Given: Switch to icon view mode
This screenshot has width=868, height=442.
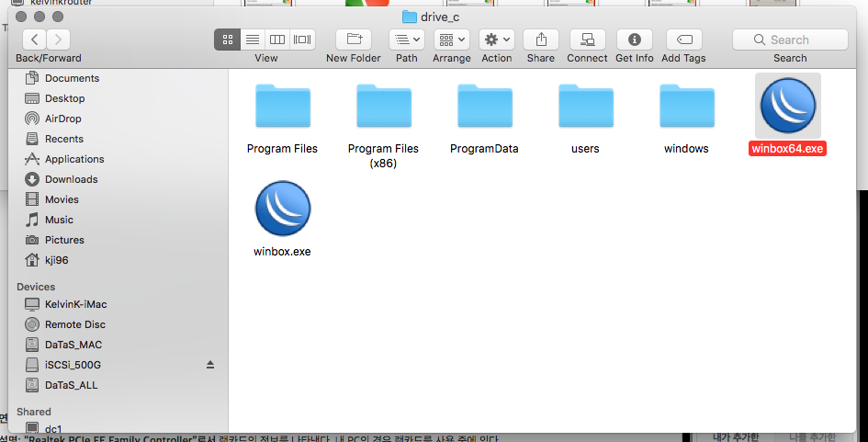Looking at the screenshot, I should (x=228, y=40).
